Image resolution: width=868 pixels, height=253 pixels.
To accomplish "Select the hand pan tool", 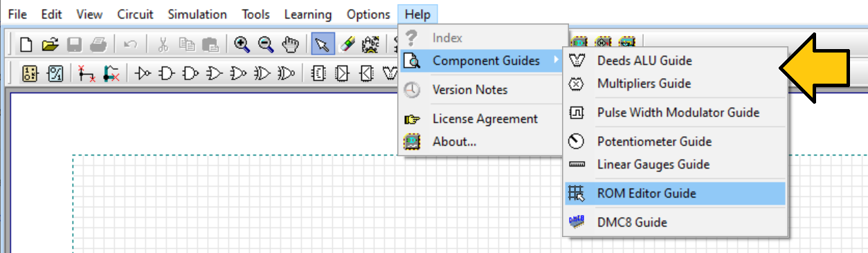I will (290, 45).
